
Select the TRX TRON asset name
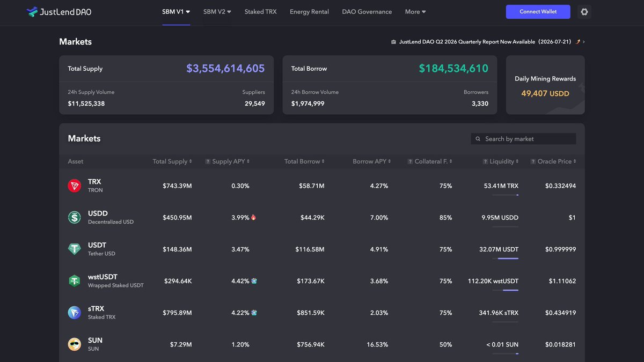(95, 186)
